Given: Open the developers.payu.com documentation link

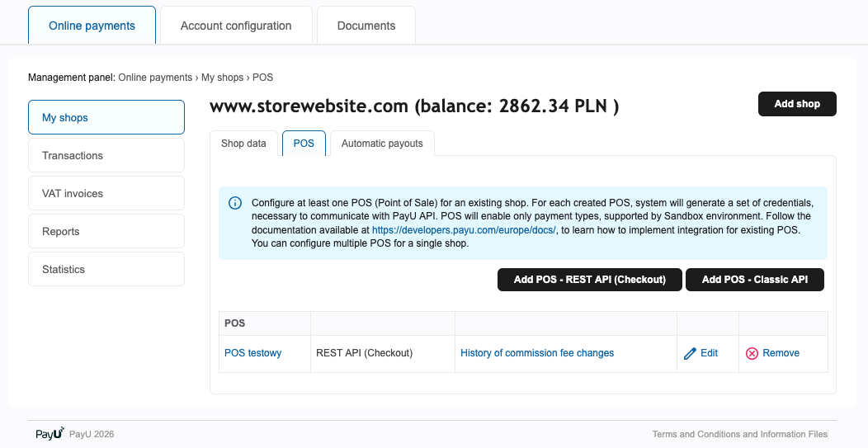Looking at the screenshot, I should 464,230.
